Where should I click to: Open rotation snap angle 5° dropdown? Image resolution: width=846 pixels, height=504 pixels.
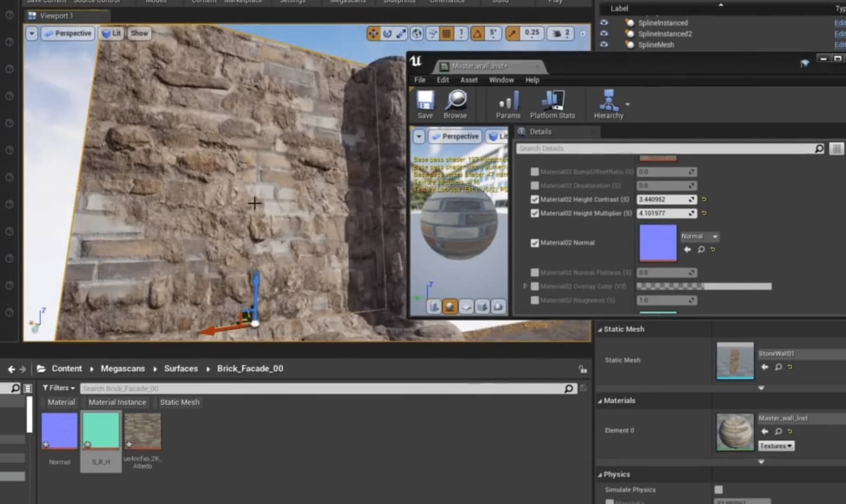click(493, 33)
